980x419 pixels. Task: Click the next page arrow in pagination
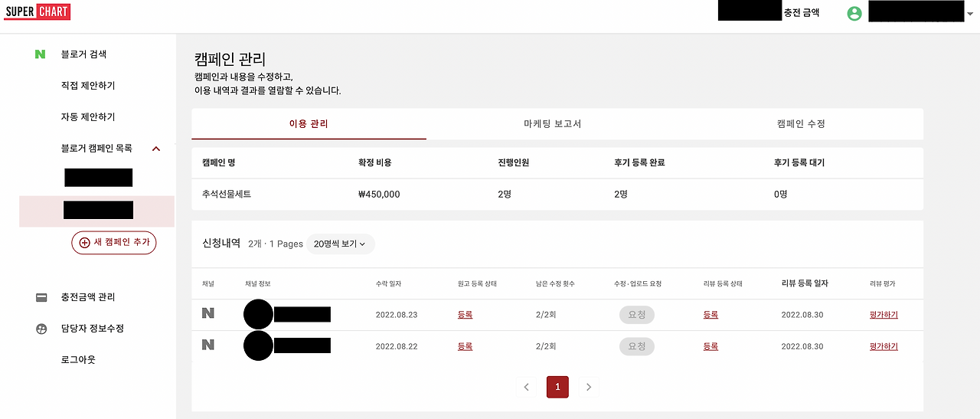click(x=588, y=387)
